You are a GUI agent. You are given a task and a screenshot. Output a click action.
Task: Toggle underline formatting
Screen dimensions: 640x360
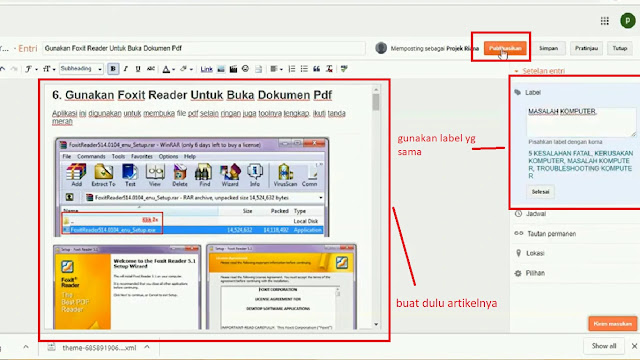coord(138,69)
